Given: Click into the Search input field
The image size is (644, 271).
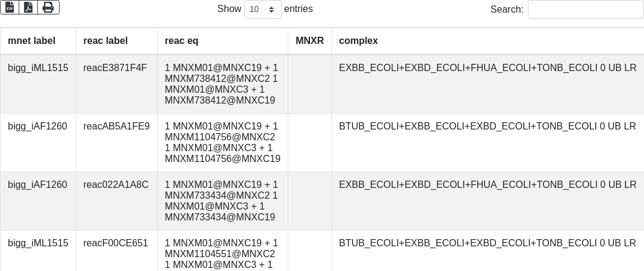Looking at the screenshot, I should point(585,10).
